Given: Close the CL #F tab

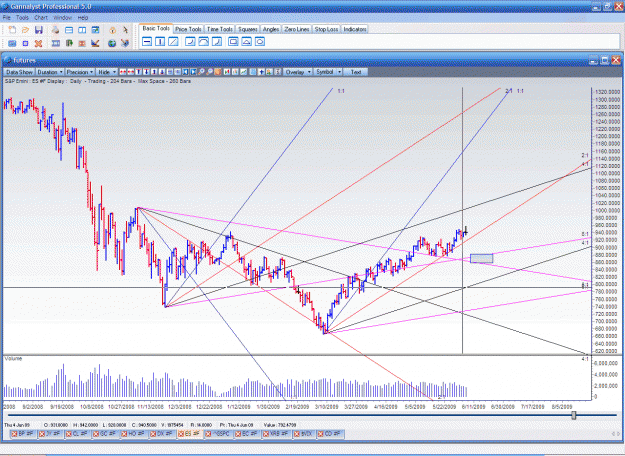Looking at the screenshot, I should (69, 434).
